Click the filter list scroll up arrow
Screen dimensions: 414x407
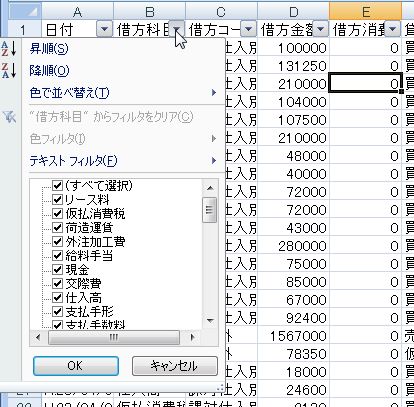210,188
